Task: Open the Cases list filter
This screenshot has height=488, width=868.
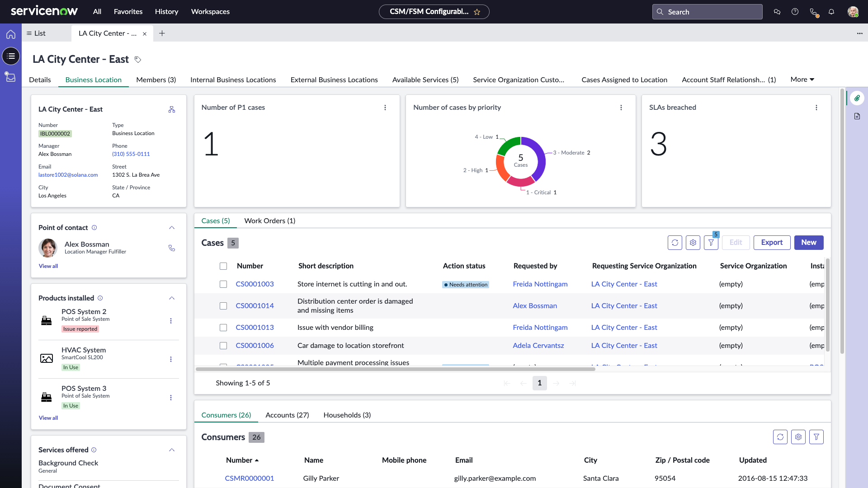Action: point(711,243)
